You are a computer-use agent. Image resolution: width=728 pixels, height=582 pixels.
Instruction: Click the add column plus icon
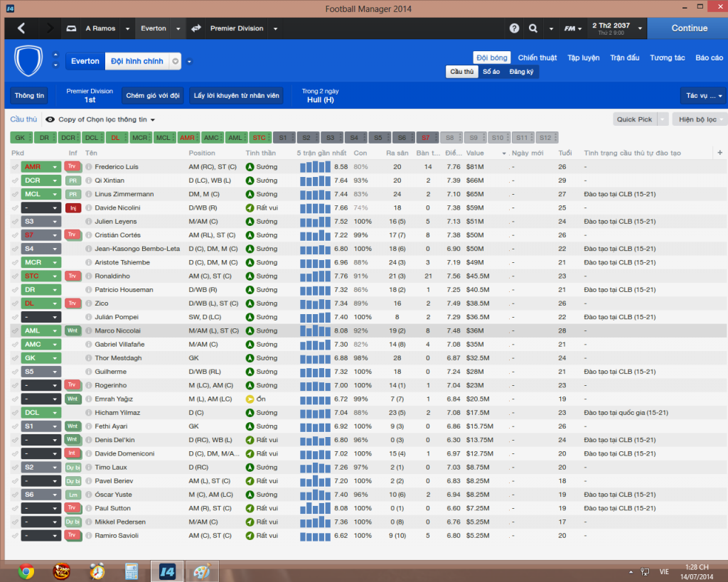(719, 152)
